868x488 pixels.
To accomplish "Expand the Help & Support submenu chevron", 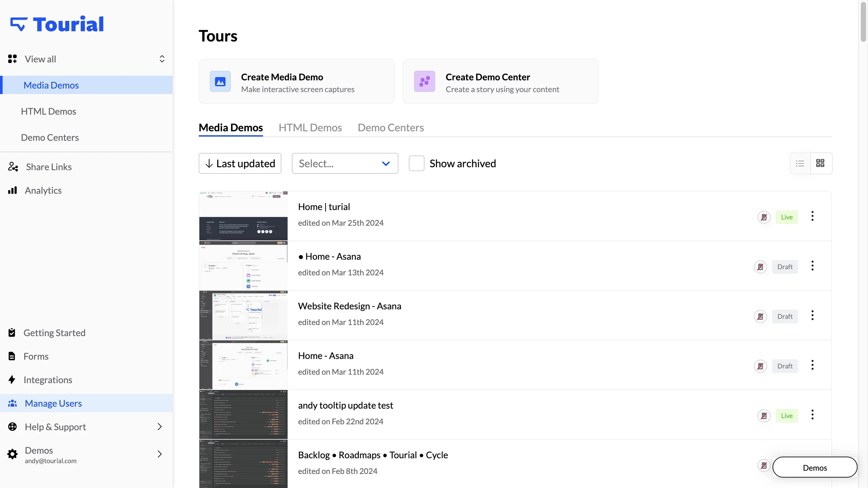I will (x=160, y=427).
